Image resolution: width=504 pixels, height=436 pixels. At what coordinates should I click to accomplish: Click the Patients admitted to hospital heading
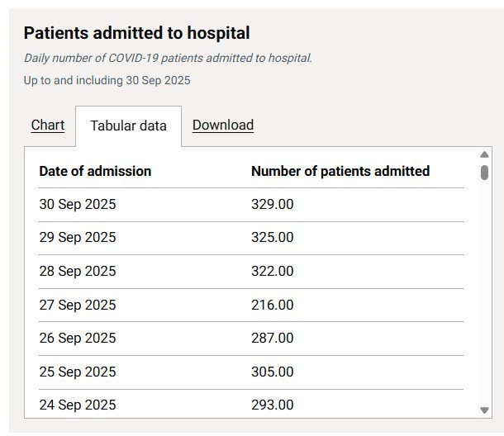coord(136,33)
